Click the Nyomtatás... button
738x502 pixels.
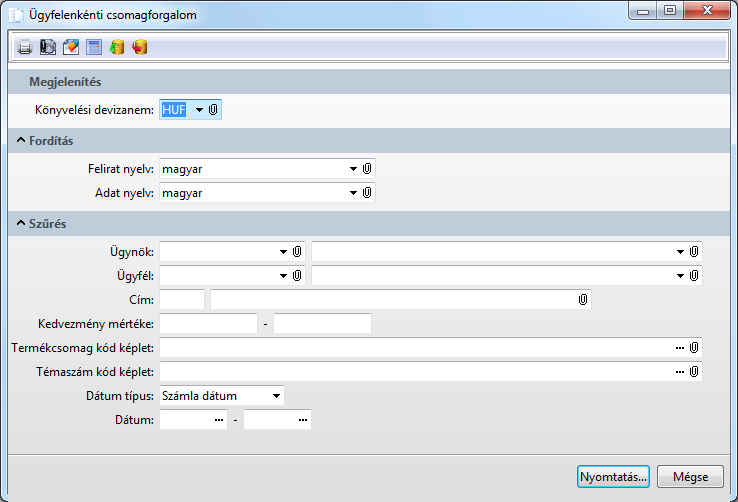[613, 477]
